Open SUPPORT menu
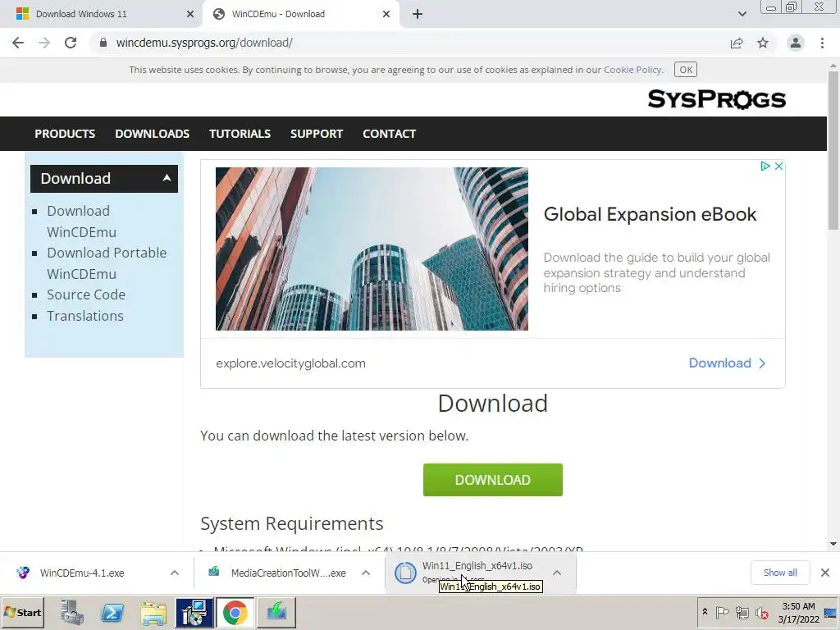Image resolution: width=840 pixels, height=630 pixels. coord(317,134)
